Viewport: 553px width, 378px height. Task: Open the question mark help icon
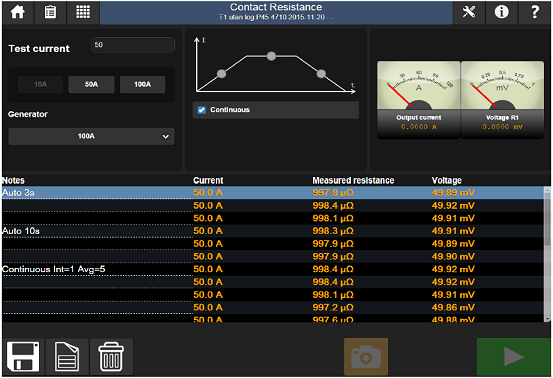point(535,12)
